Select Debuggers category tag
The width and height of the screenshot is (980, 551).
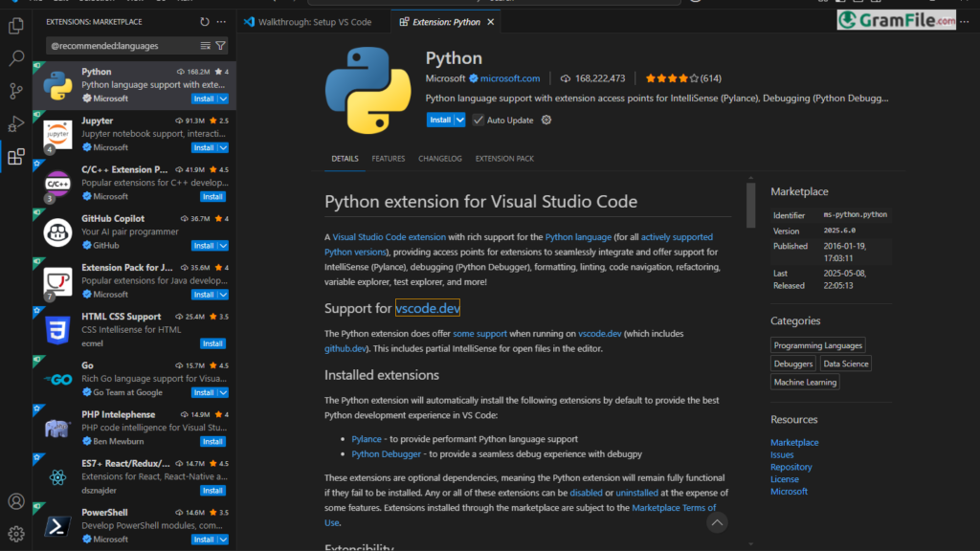(792, 364)
